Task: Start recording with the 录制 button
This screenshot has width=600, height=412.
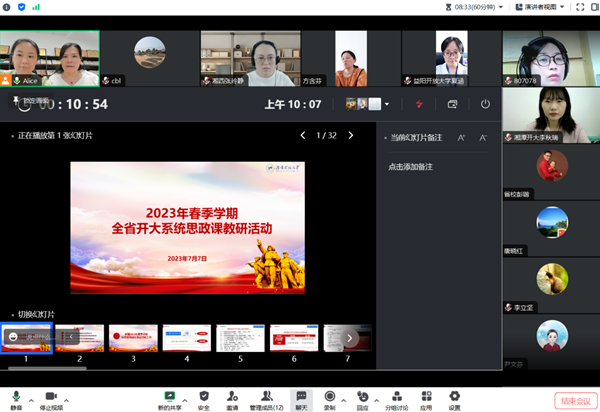Action: (329, 400)
